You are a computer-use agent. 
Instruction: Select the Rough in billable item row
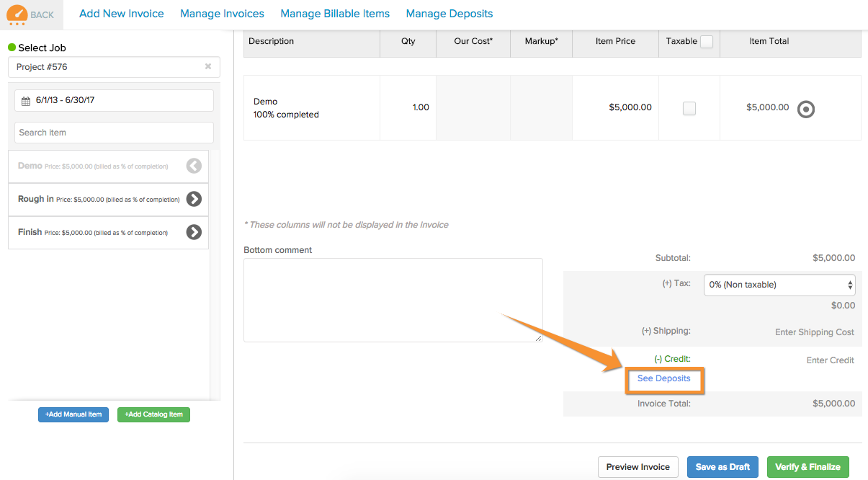[108, 199]
